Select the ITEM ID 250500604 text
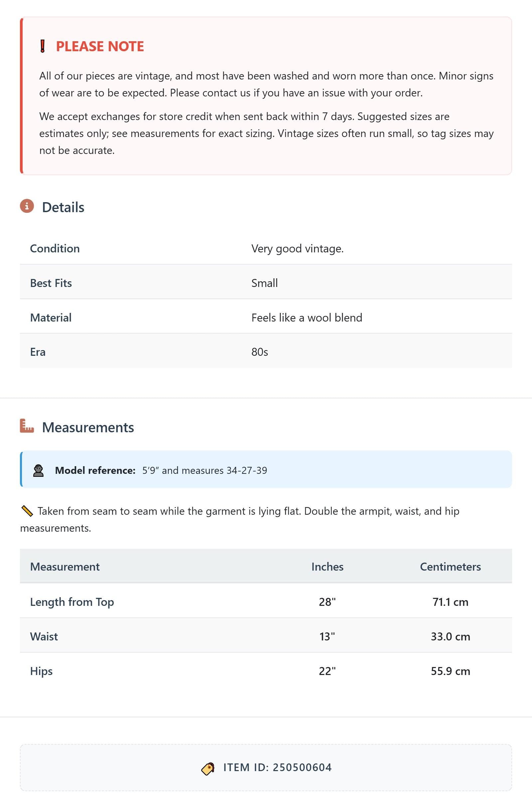The image size is (532, 808). [277, 767]
